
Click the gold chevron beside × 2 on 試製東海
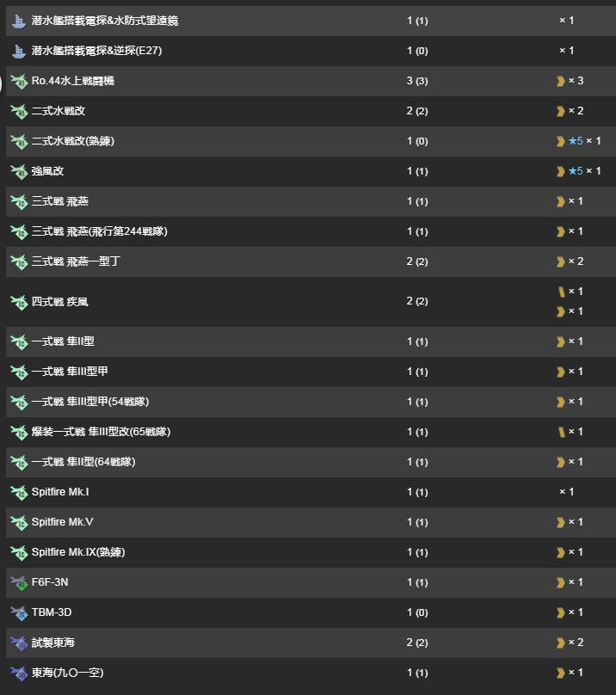point(561,643)
